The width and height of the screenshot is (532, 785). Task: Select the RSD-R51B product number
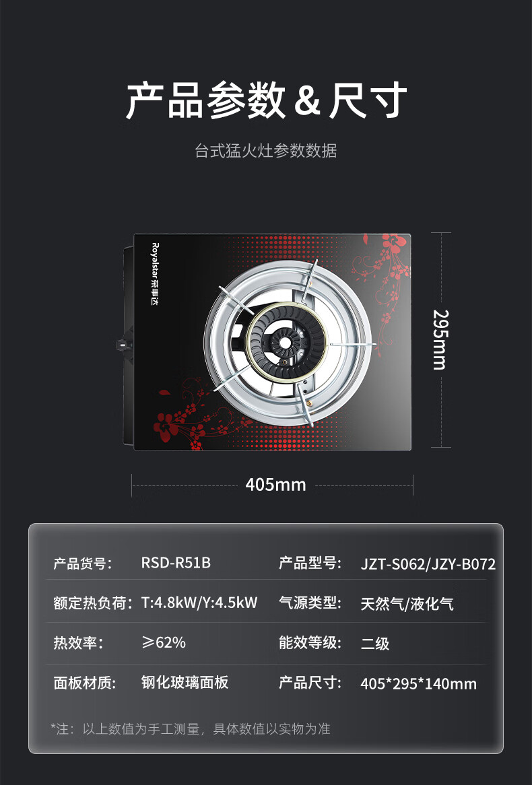coord(176,563)
